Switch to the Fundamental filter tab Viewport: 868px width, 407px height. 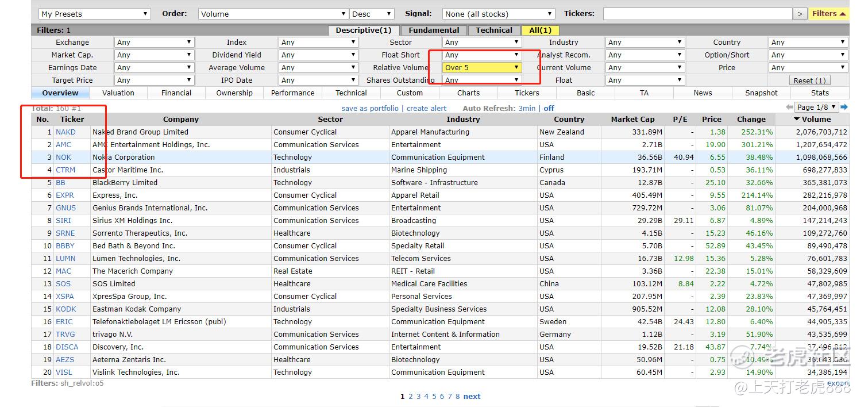(434, 30)
